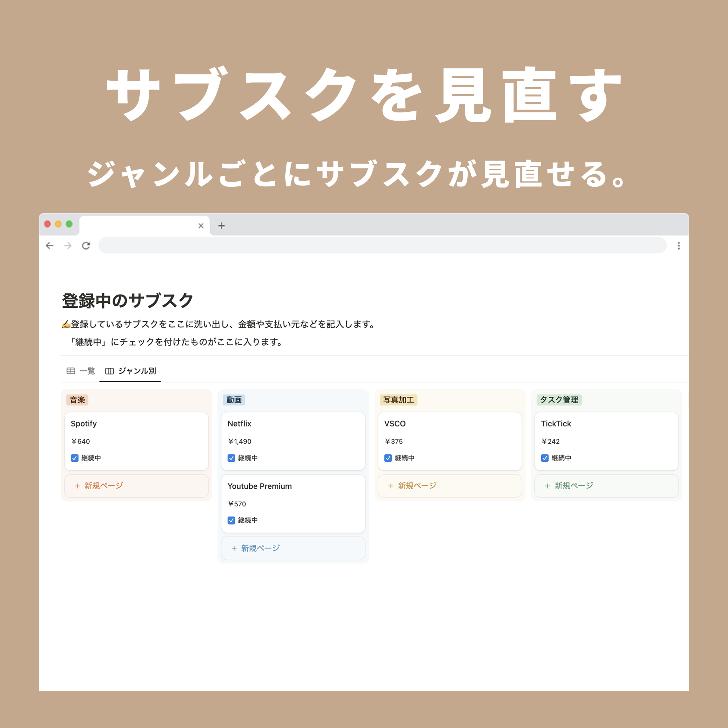Click the browser address bar

382,246
